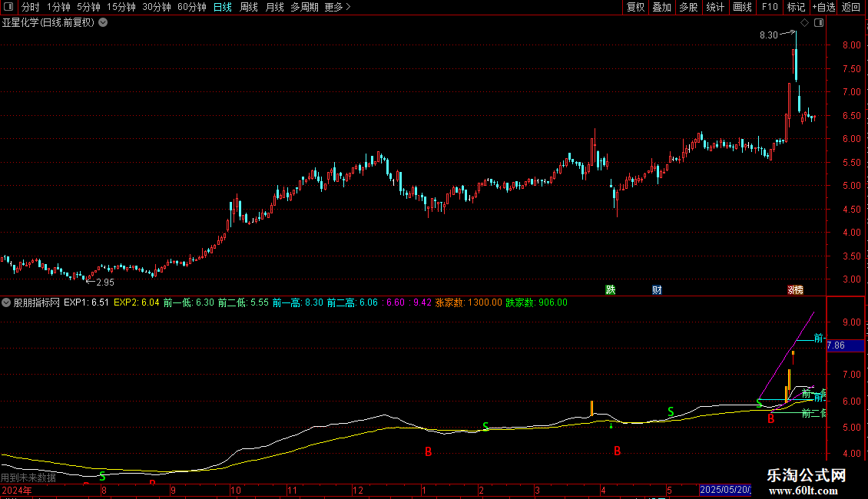Click the 返回 back button
The width and height of the screenshot is (868, 499).
click(851, 8)
